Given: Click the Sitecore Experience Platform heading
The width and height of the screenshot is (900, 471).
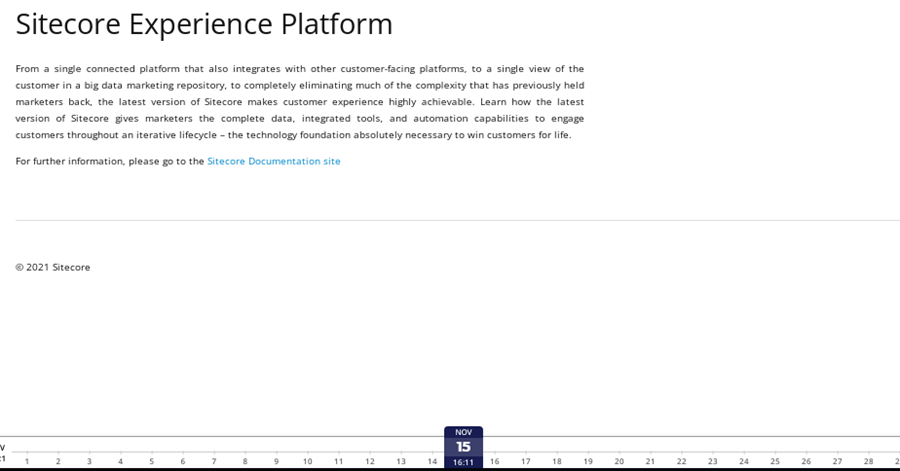Looking at the screenshot, I should point(204,25).
